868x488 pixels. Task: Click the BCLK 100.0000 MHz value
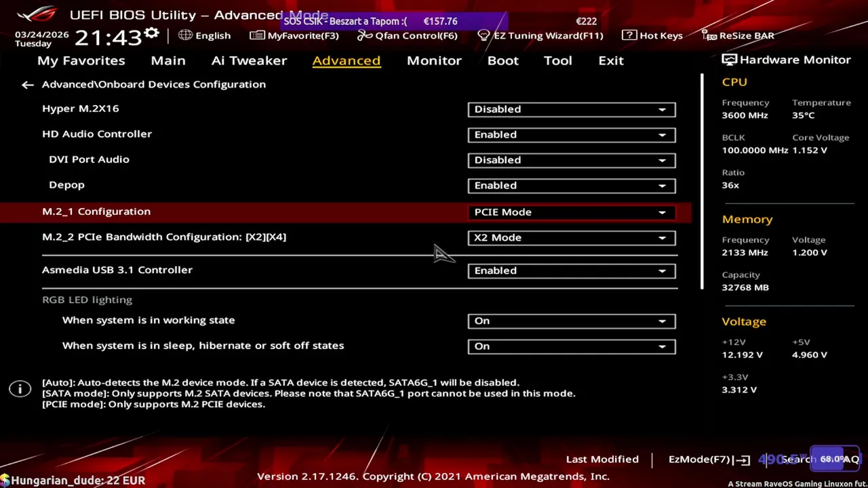(x=755, y=150)
